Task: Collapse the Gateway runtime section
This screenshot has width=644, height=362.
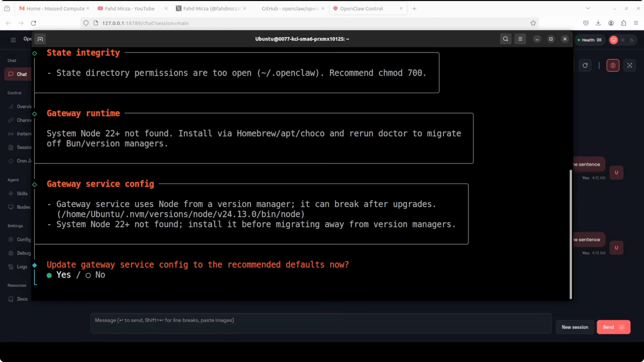Action: click(35, 114)
